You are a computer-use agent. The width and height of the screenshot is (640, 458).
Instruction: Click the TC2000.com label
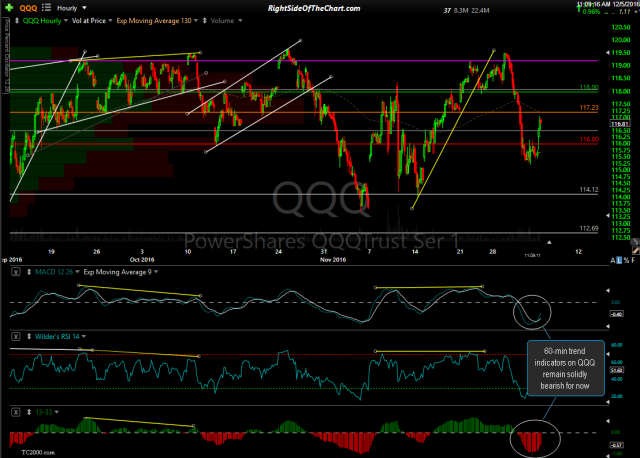[x=38, y=452]
